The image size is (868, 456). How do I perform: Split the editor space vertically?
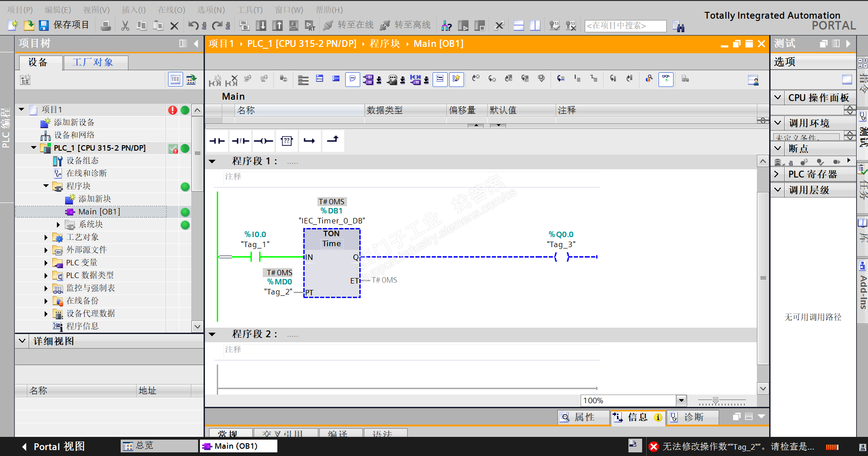[x=535, y=25]
